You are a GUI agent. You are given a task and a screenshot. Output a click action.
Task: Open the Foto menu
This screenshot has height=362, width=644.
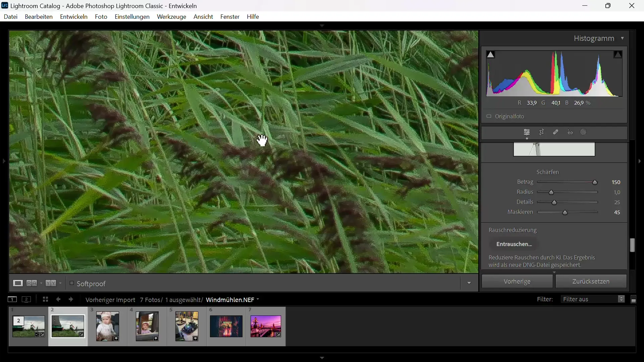101,17
